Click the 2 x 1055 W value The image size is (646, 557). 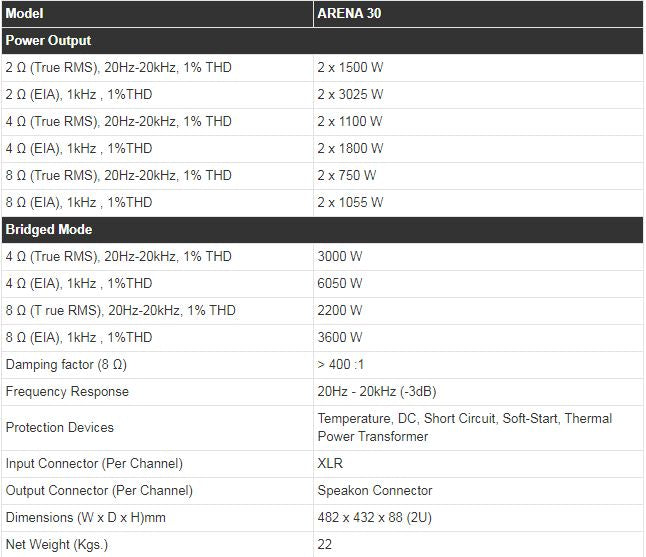(x=350, y=203)
